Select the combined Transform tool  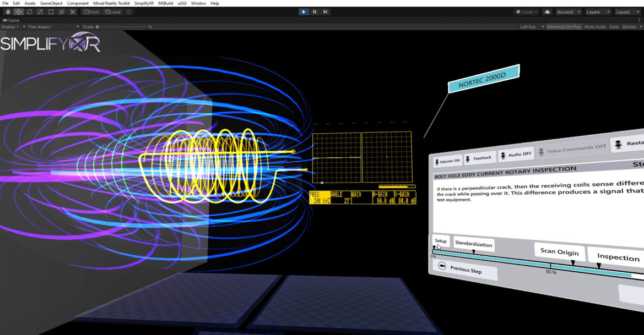(62, 12)
